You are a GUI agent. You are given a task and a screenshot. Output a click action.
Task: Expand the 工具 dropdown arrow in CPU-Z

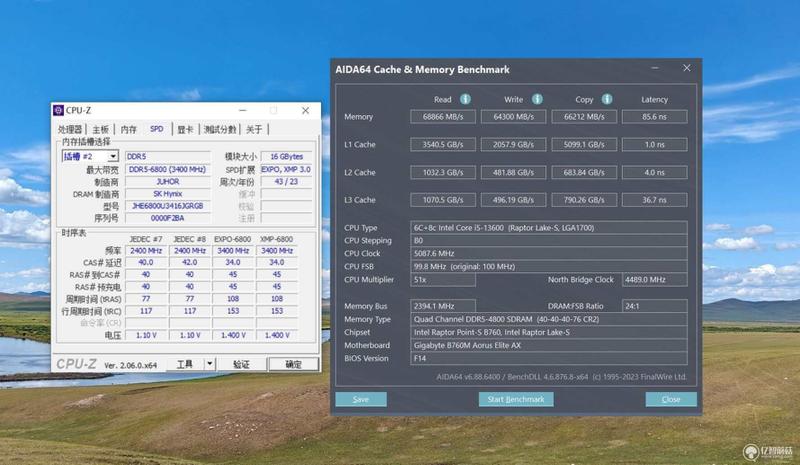point(210,364)
